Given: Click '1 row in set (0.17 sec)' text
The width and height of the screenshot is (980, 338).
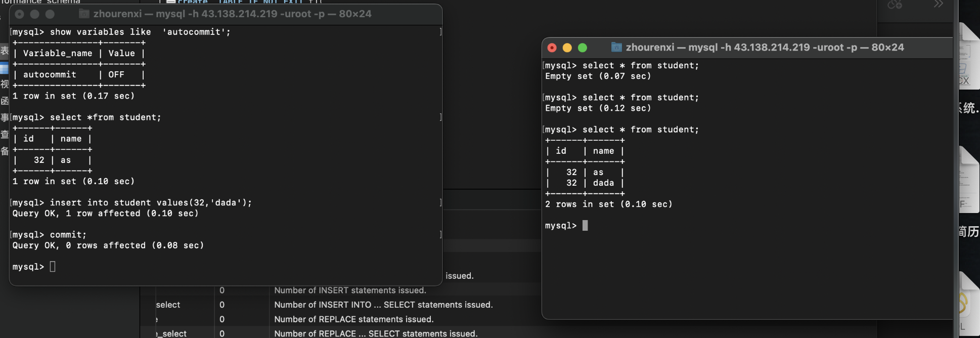Looking at the screenshot, I should [x=73, y=96].
